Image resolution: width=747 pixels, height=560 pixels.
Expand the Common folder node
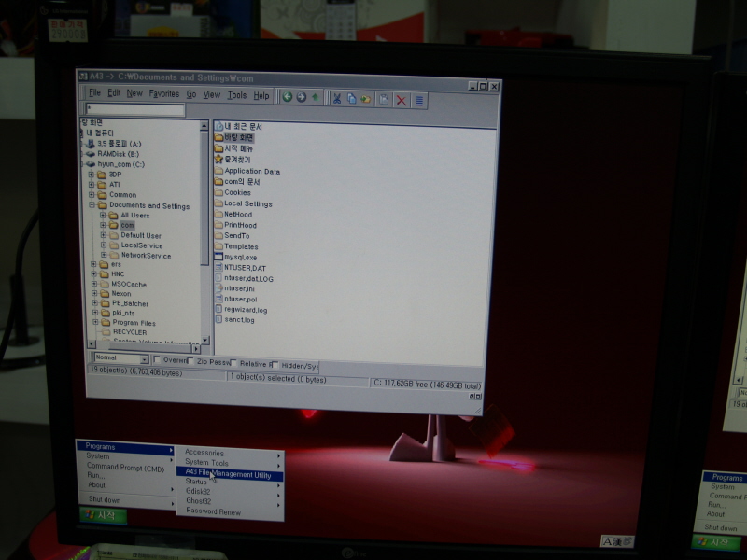tap(91, 194)
